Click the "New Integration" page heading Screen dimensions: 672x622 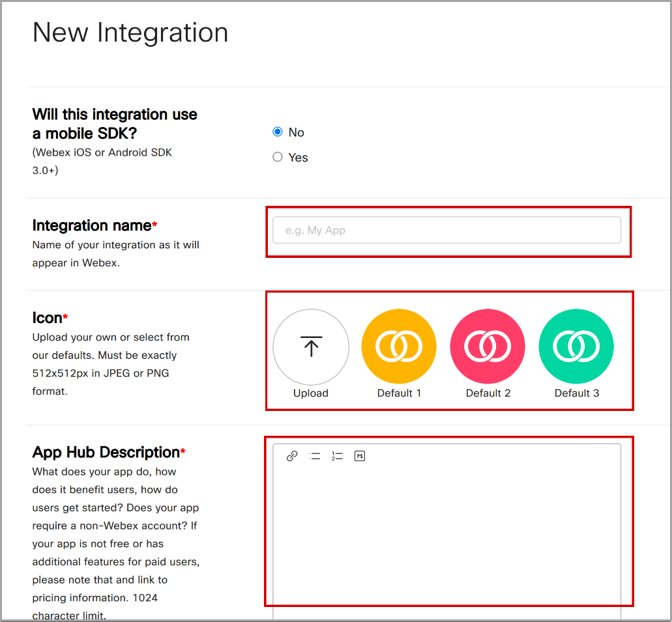(x=130, y=33)
